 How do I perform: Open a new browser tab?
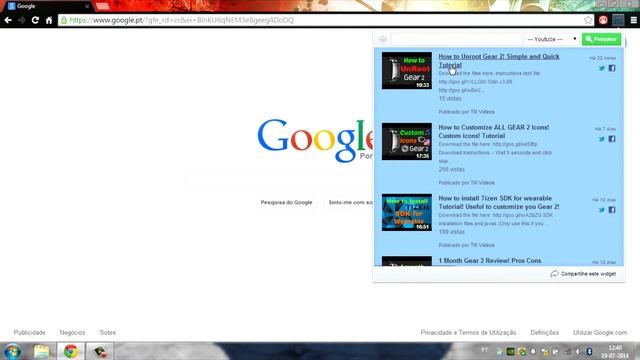tap(102, 6)
